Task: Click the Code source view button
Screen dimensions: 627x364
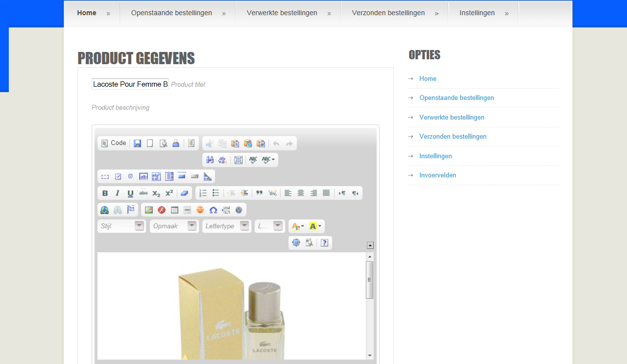Action: 114,143
